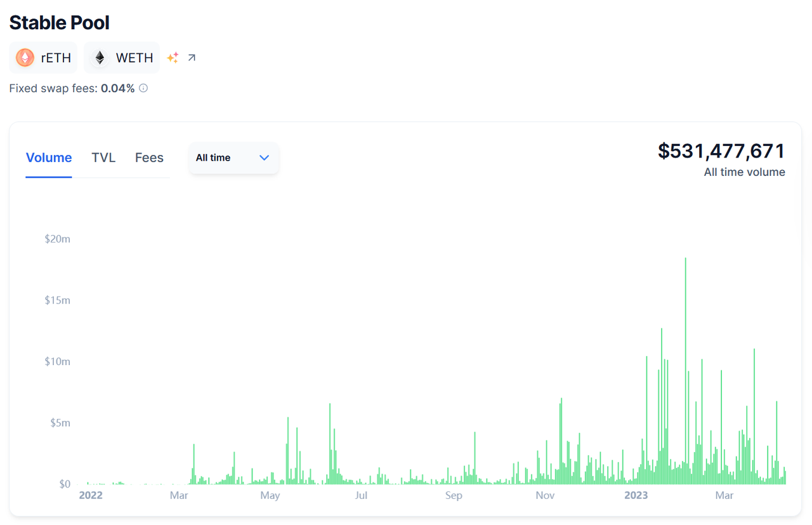Open the pool via the diagonal arrow icon
812x525 pixels.
[x=192, y=58]
